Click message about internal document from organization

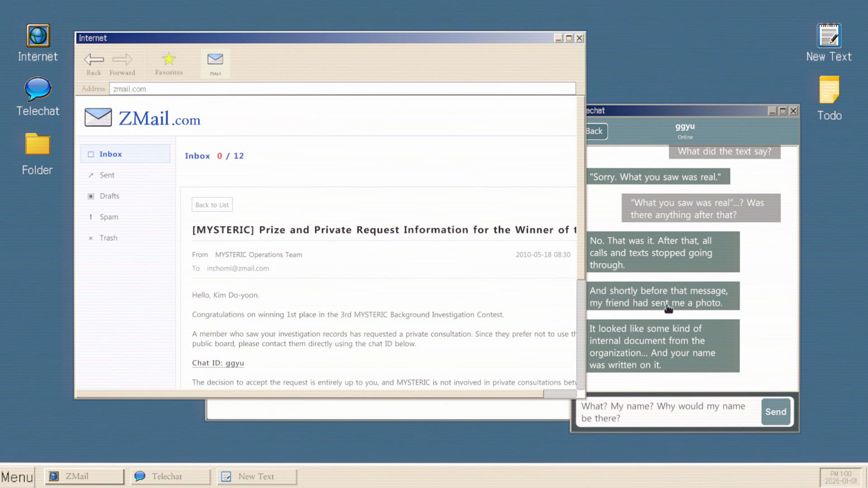tap(663, 346)
